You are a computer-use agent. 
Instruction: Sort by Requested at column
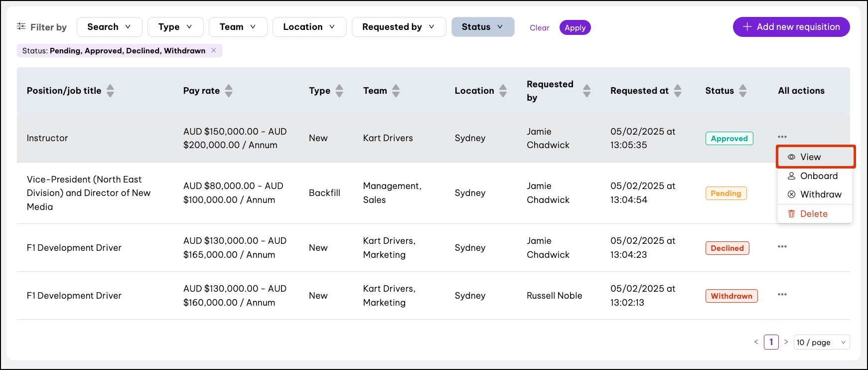pos(678,91)
